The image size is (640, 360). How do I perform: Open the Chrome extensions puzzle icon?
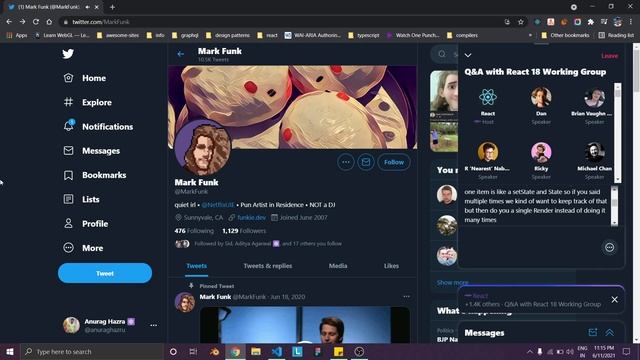coord(590,22)
